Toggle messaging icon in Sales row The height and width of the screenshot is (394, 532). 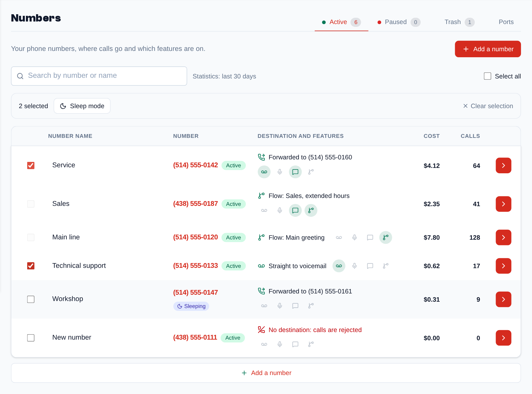(x=295, y=211)
